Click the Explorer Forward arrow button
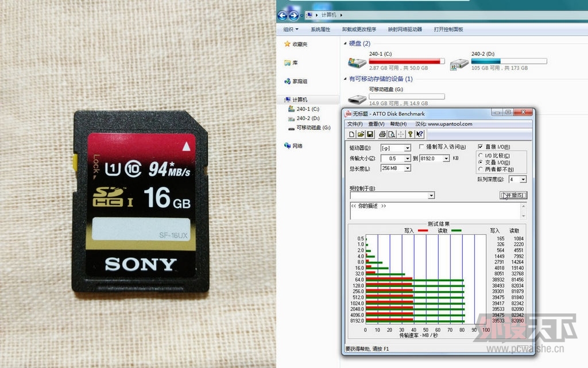588x368 pixels. [x=293, y=16]
